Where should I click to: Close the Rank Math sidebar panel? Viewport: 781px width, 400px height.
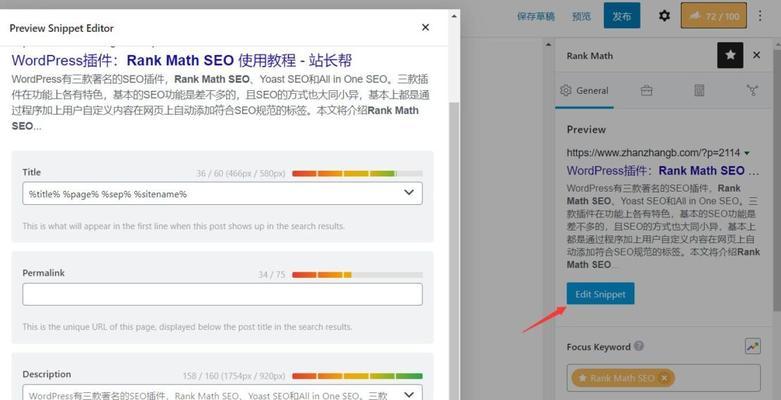[757, 55]
